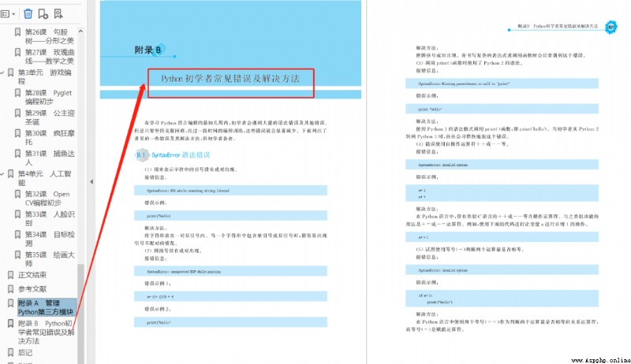
Task: Click bookmark icon beside 第28课
Action: tap(17, 93)
